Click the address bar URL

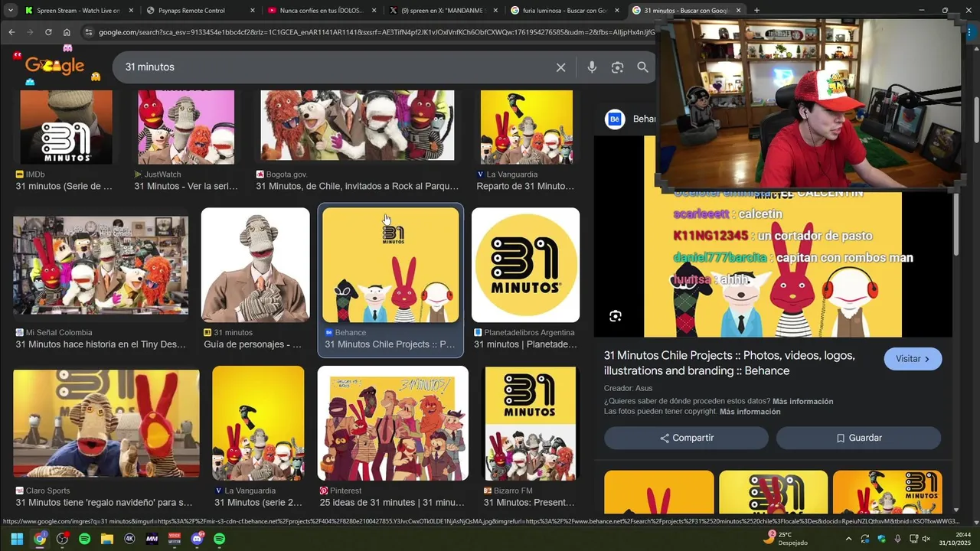[375, 32]
